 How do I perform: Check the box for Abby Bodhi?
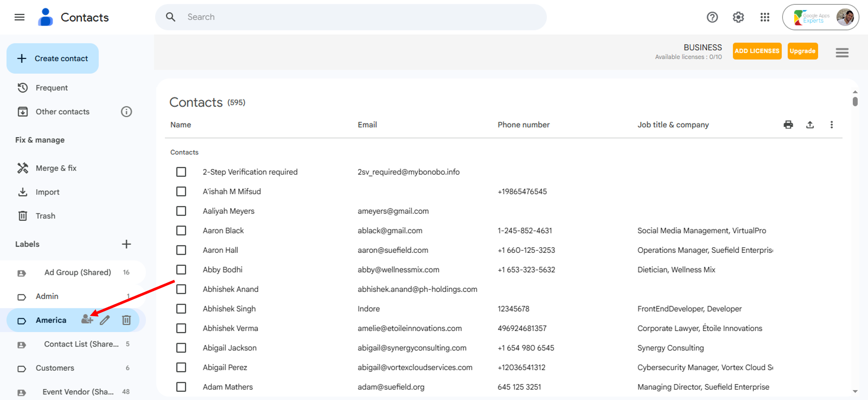pos(181,270)
